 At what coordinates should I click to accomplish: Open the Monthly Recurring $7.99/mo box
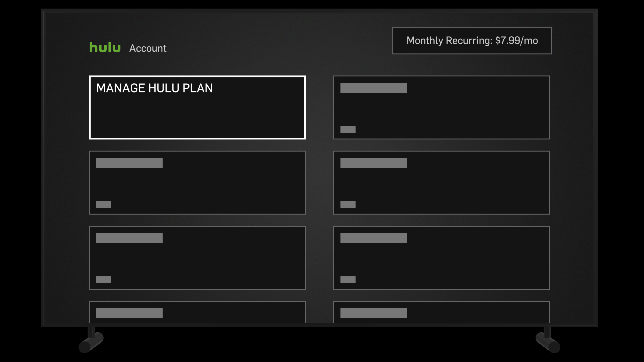[472, 40]
